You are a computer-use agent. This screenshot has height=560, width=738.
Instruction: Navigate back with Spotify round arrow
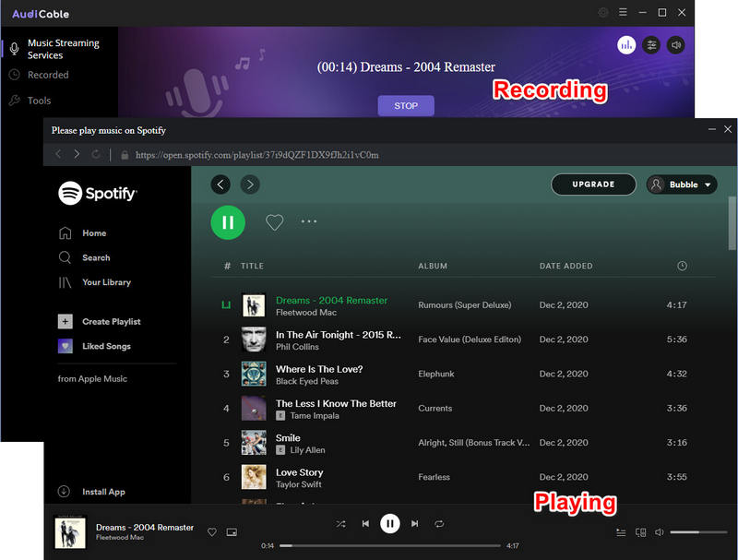pyautogui.click(x=220, y=185)
